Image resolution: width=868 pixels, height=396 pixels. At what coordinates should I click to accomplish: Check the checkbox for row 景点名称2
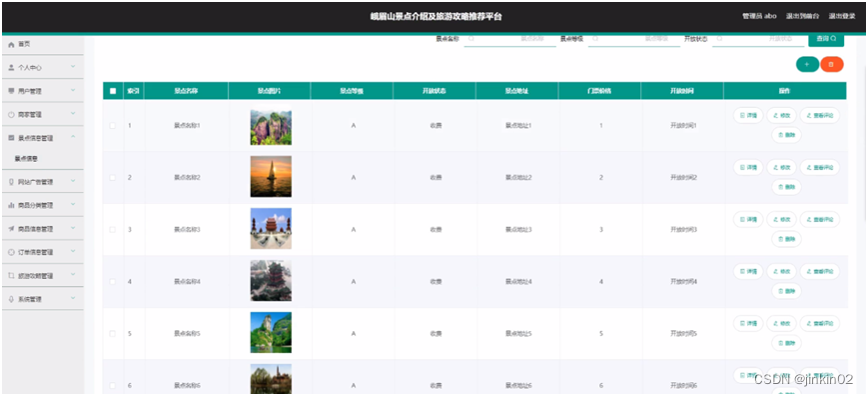pos(113,178)
